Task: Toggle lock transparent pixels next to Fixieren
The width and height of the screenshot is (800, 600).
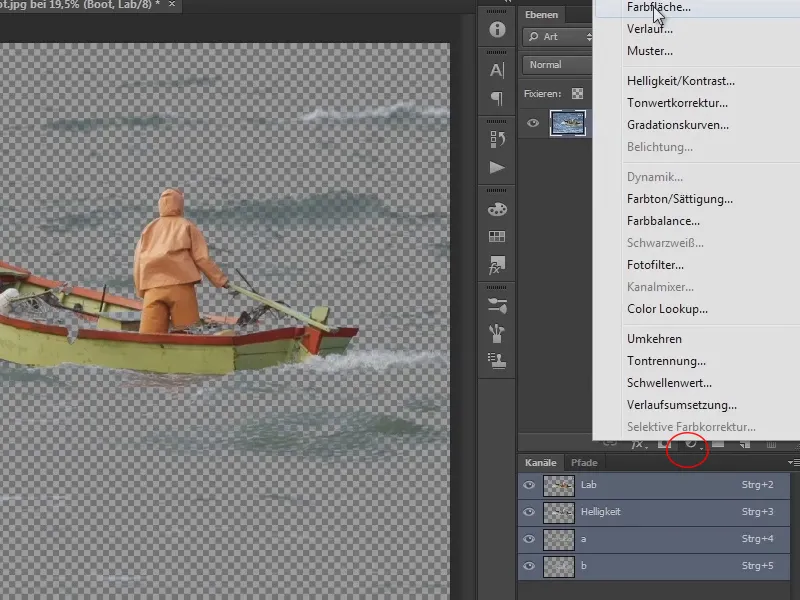Action: point(577,93)
